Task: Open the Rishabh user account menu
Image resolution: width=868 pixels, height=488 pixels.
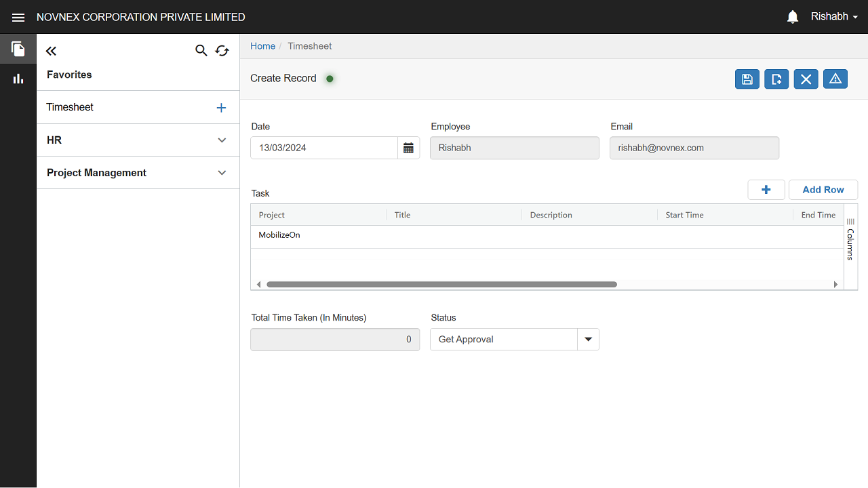Action: pos(834,17)
